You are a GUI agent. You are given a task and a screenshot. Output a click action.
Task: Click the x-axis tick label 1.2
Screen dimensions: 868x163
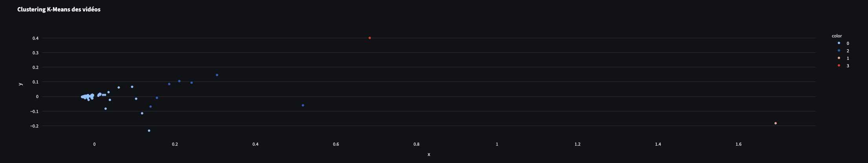(x=577, y=144)
